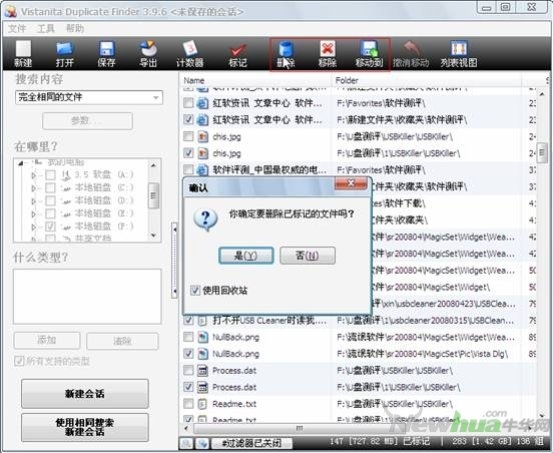
Task: Open the 工具 menu
Action: tap(46, 28)
